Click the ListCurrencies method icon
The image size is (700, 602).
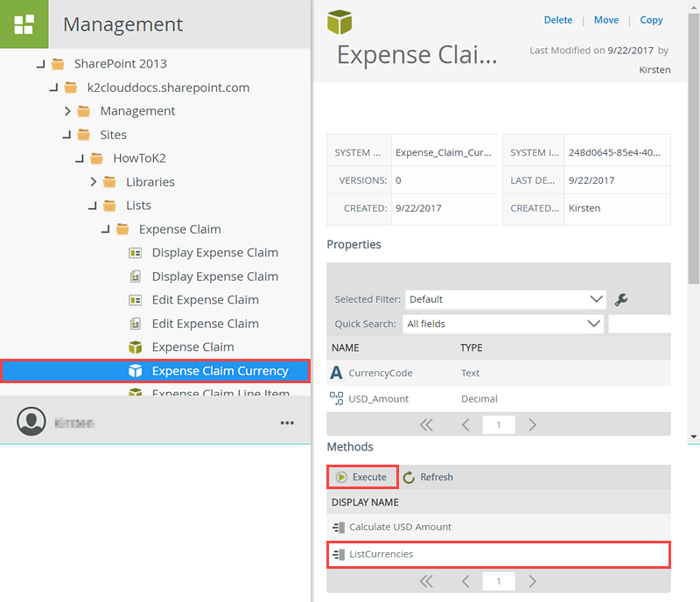[339, 555]
